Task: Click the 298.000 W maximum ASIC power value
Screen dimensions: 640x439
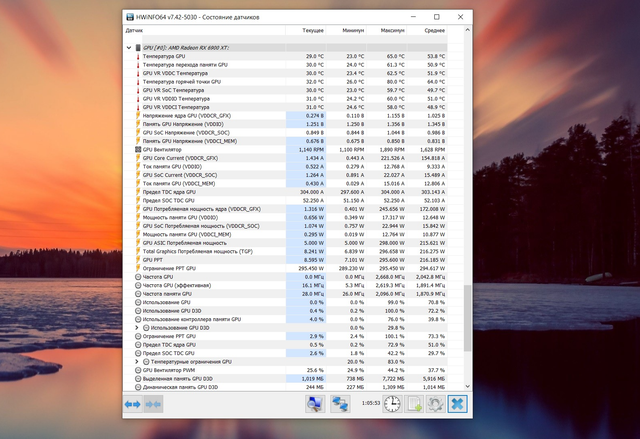Action: point(392,243)
